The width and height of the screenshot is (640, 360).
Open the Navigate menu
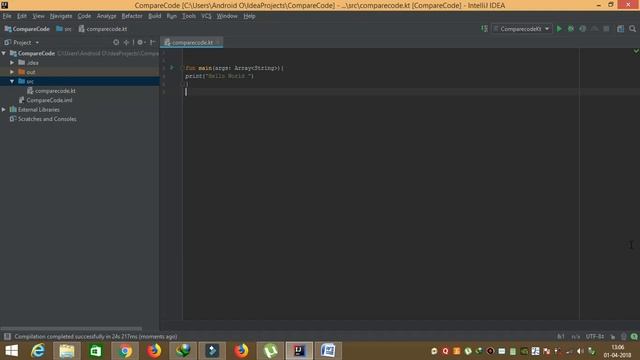pos(61,16)
